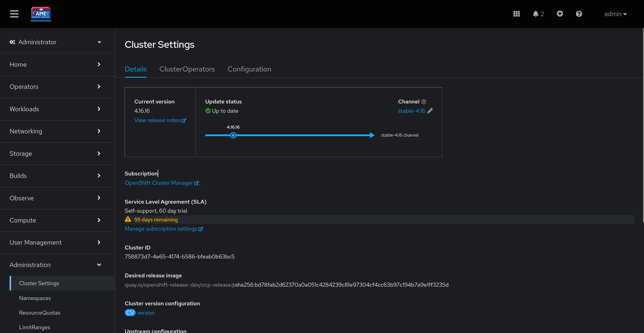
Task: Click the pencil icon to edit channel
Action: click(430, 111)
